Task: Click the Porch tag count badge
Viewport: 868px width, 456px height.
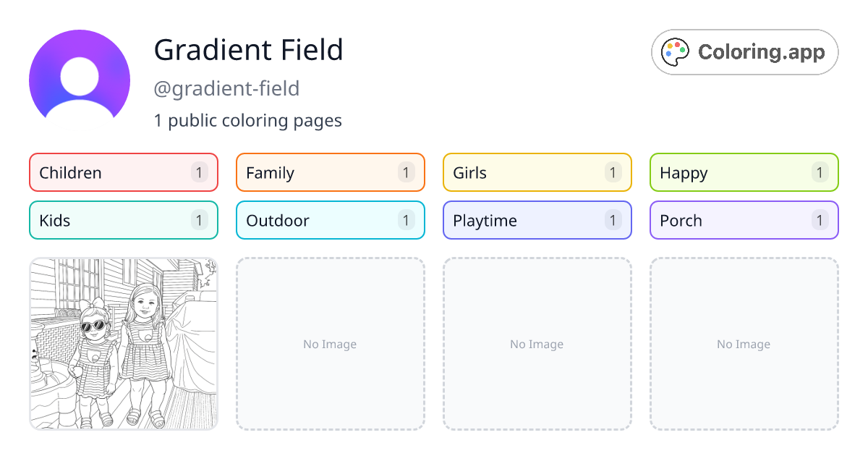Action: pos(820,220)
